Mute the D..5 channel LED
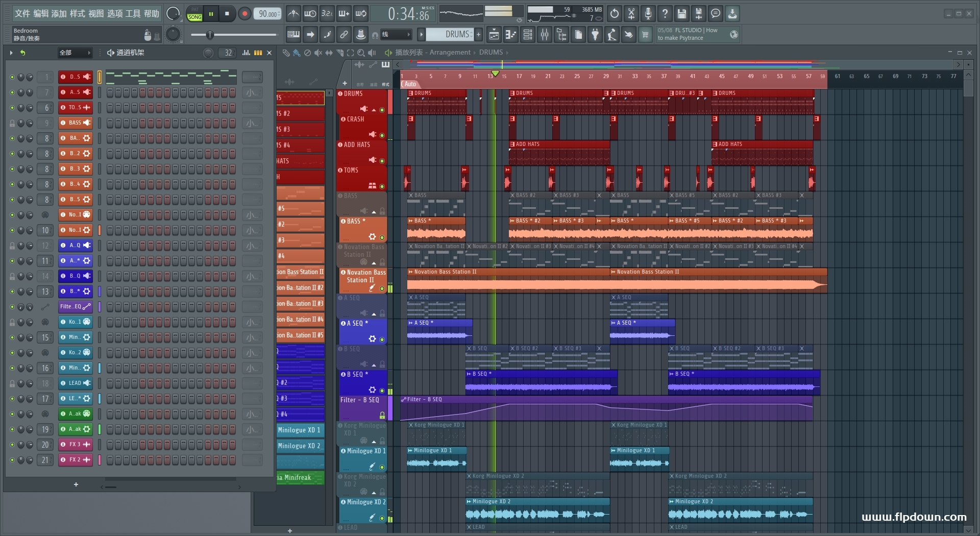 (x=12, y=77)
